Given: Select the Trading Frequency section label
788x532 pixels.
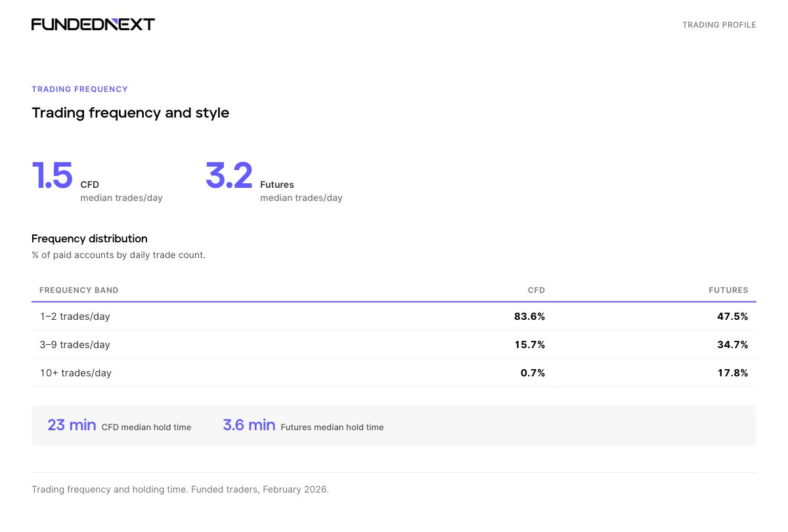Looking at the screenshot, I should pyautogui.click(x=79, y=89).
